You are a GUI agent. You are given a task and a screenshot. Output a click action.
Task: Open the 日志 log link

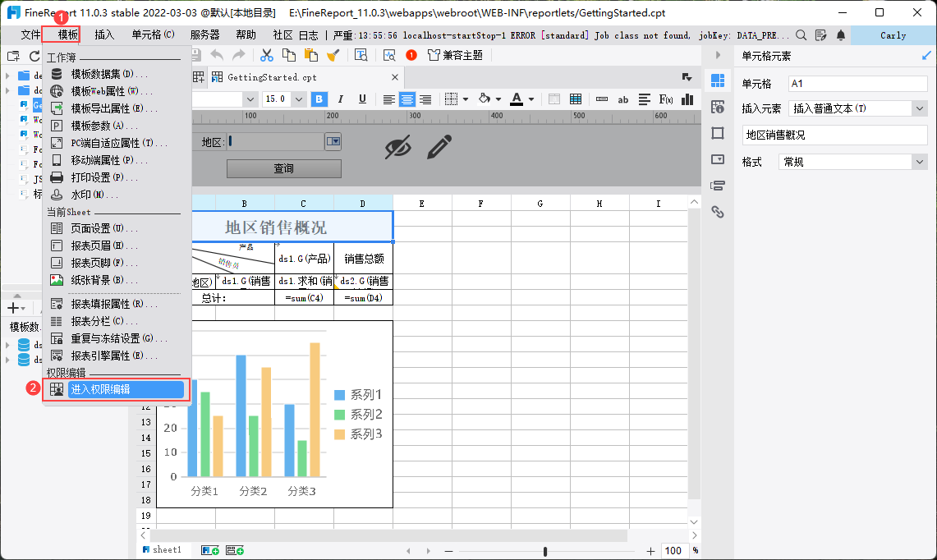click(x=308, y=35)
